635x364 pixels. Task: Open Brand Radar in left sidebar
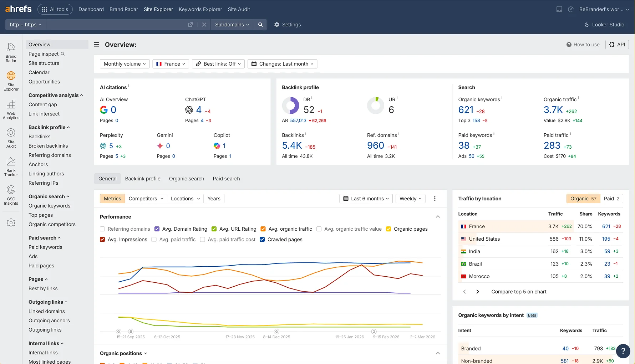pos(11,52)
